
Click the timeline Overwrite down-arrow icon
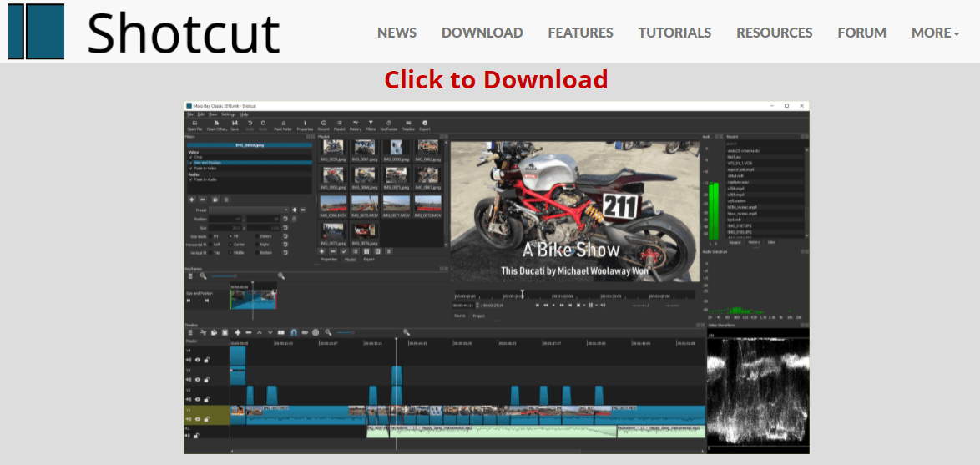tap(270, 332)
